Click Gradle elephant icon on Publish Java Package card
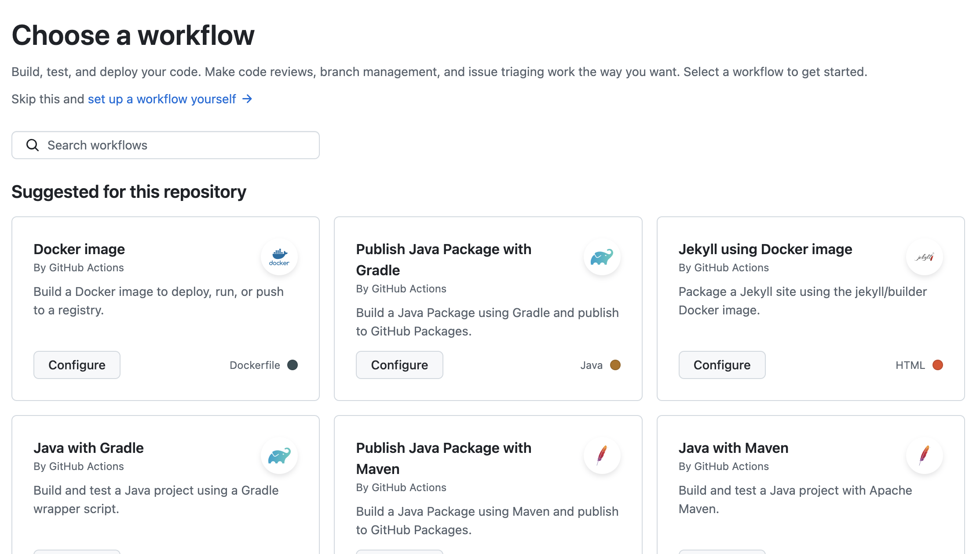Viewport: 980px width, 554px height. pos(601,257)
